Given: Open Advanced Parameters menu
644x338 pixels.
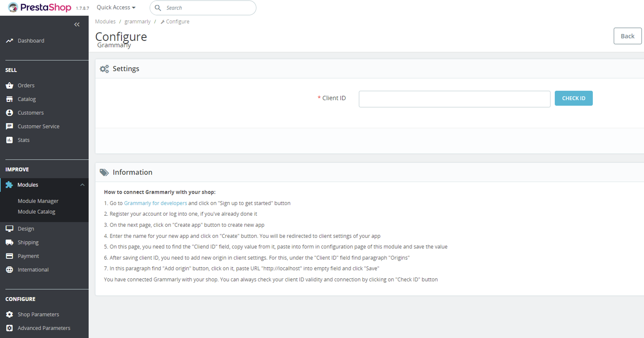Looking at the screenshot, I should coord(44,328).
